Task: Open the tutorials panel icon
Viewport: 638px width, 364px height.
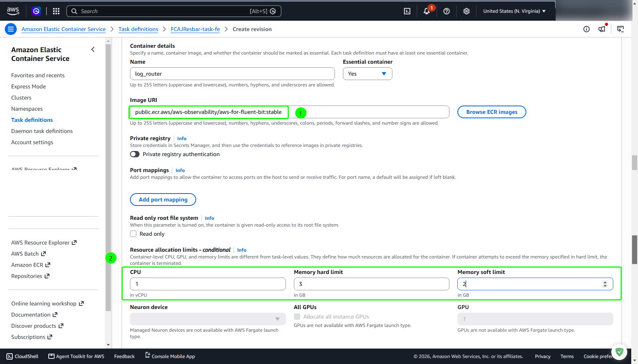Action: 620,29
